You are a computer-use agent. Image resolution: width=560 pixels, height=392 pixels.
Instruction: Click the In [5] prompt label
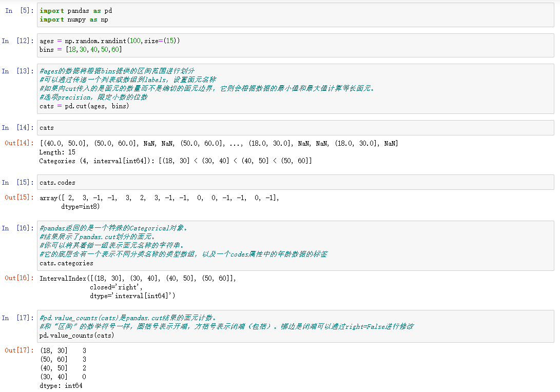(17, 11)
